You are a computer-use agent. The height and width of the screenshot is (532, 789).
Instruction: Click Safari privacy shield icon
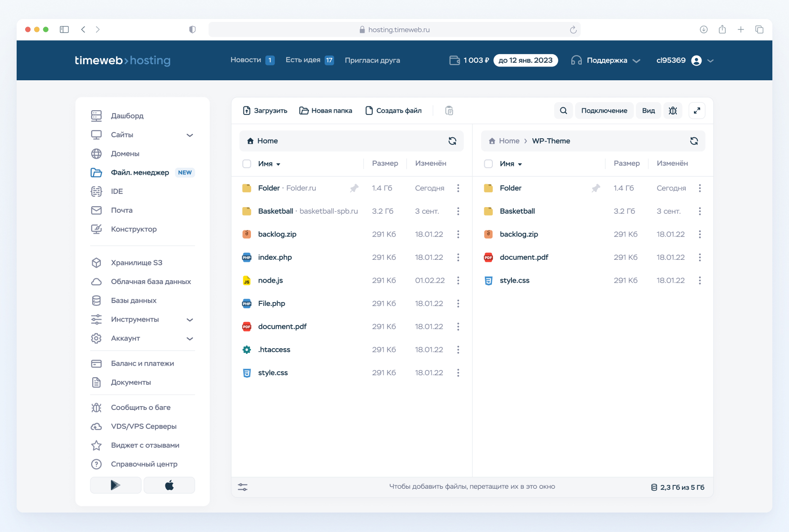pyautogui.click(x=192, y=29)
